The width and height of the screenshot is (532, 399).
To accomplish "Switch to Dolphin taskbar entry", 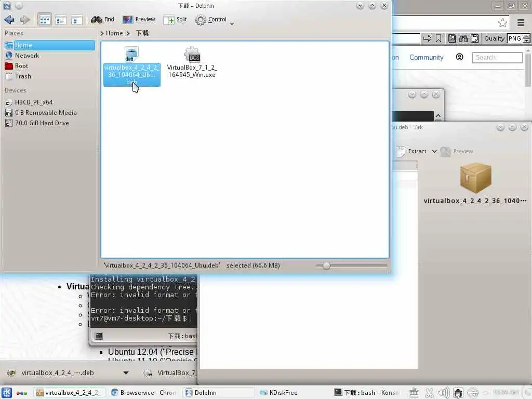I will 218,393.
